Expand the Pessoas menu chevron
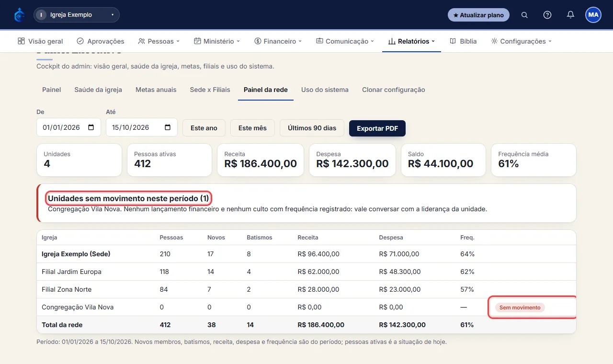This screenshot has width=613, height=364. coord(178,41)
